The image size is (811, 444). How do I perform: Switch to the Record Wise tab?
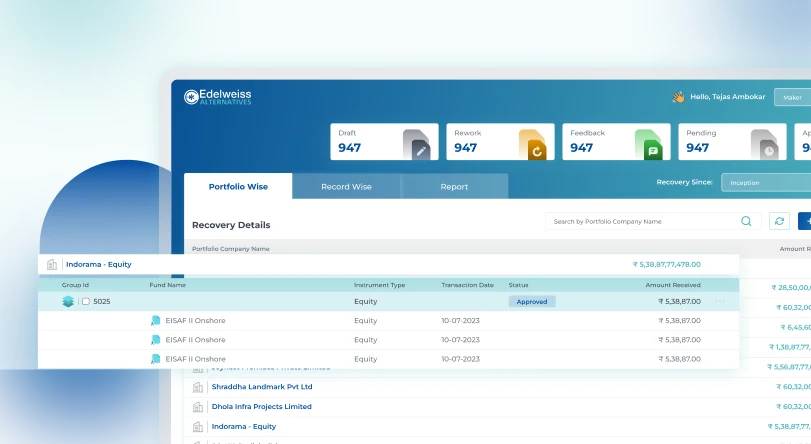click(x=346, y=187)
